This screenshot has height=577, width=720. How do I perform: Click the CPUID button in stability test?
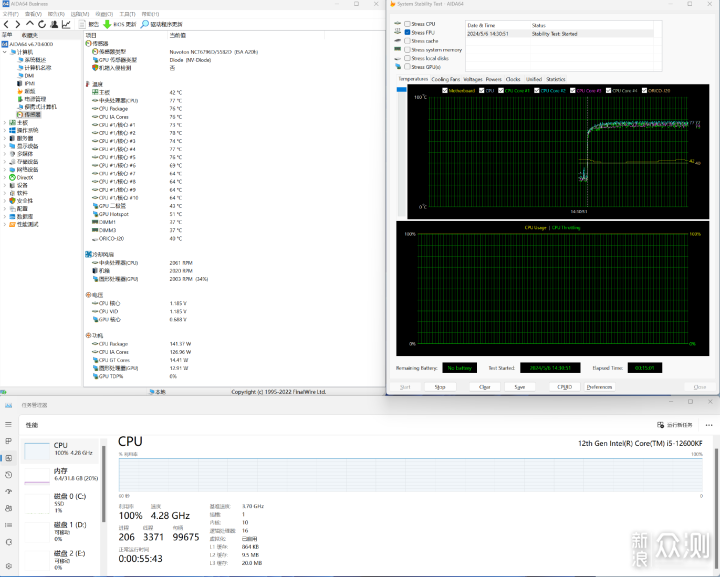coord(564,387)
